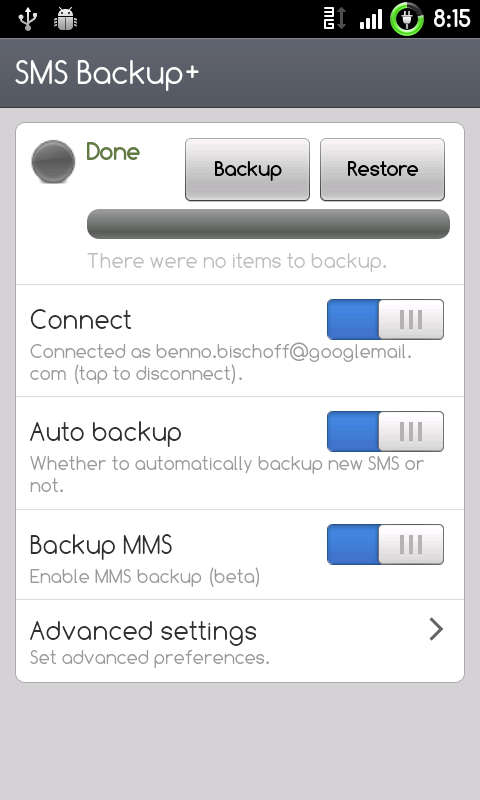The image size is (480, 800).
Task: Disable the Auto backup switch
Action: tap(385, 432)
